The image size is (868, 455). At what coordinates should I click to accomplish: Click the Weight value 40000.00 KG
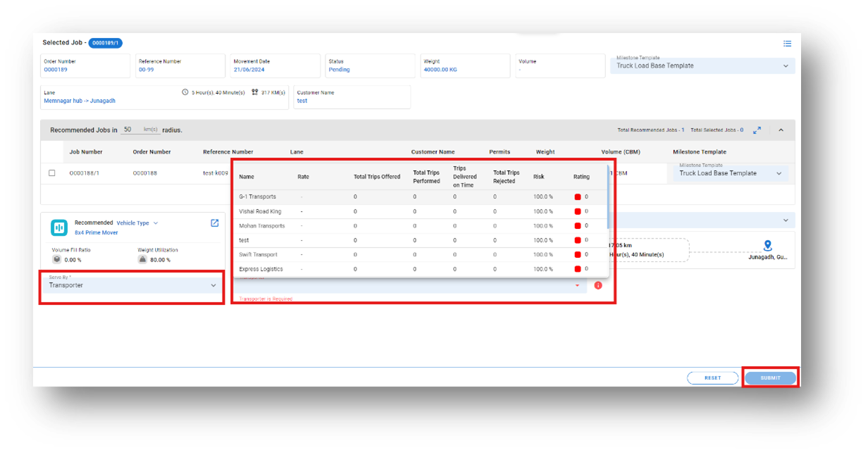[440, 70]
